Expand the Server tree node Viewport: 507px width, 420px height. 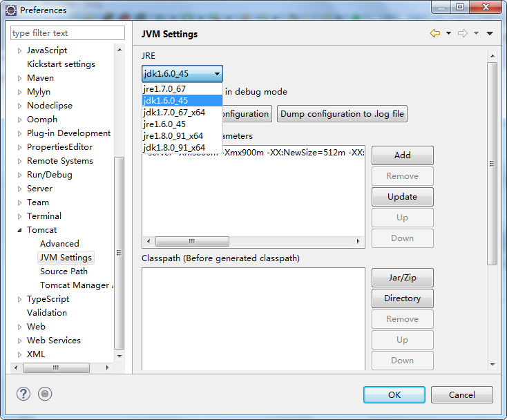[20, 189]
